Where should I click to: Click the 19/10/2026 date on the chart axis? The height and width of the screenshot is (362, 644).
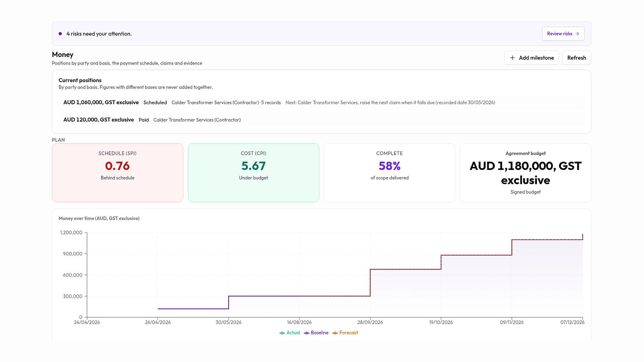(441, 322)
